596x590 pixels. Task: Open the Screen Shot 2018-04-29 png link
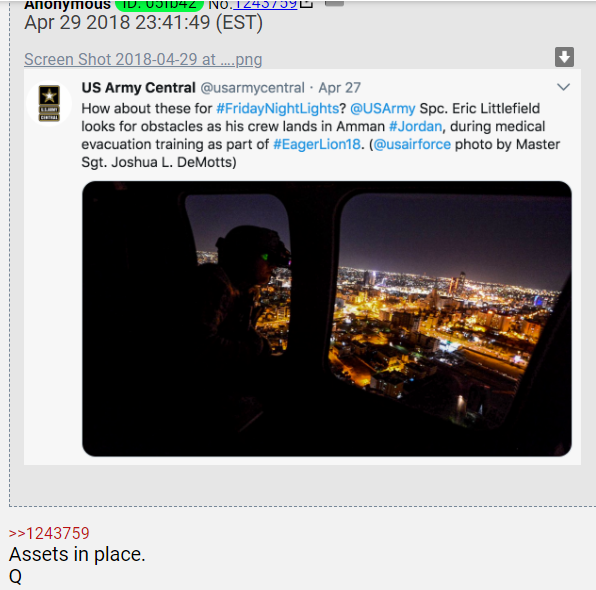tap(143, 59)
